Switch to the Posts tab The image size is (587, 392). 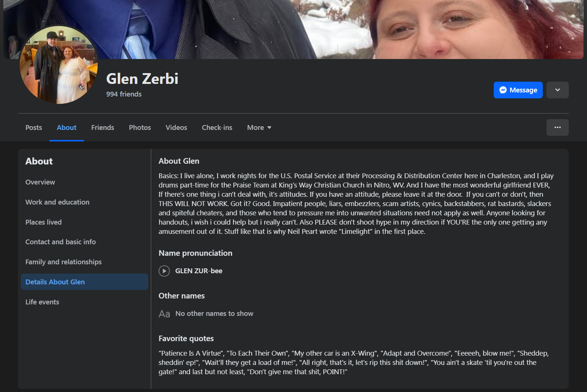34,128
